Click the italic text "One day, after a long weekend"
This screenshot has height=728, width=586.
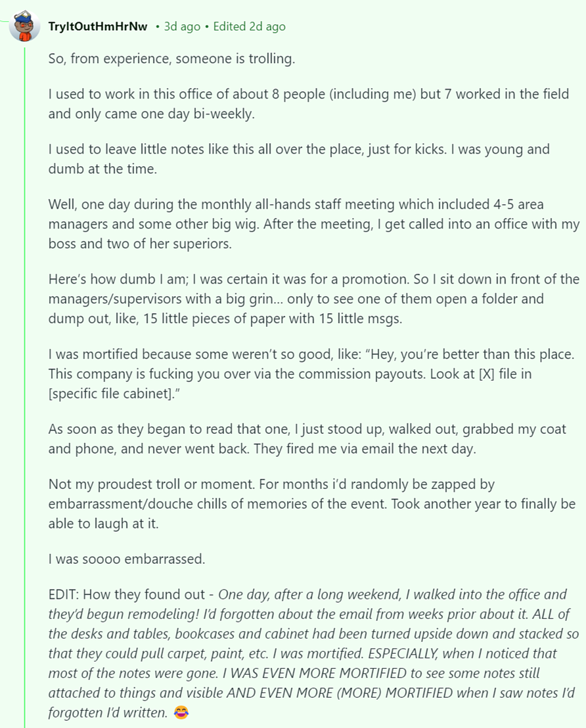[x=309, y=594]
